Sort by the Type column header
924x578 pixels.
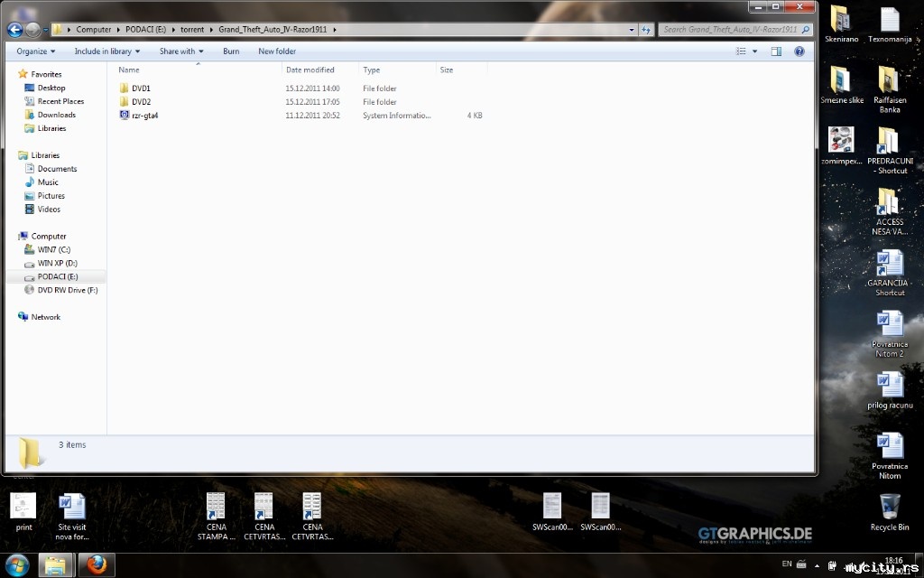tap(397, 70)
